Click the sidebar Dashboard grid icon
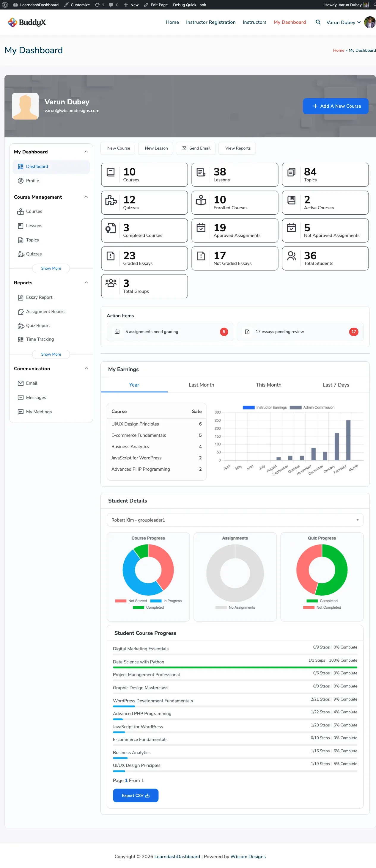The width and height of the screenshot is (376, 868). [x=21, y=167]
